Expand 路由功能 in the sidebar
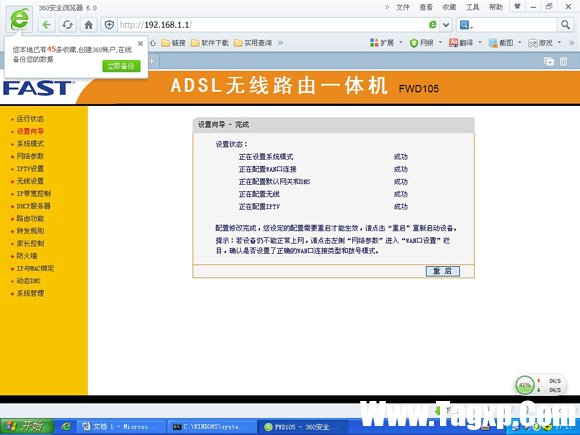 (x=30, y=219)
